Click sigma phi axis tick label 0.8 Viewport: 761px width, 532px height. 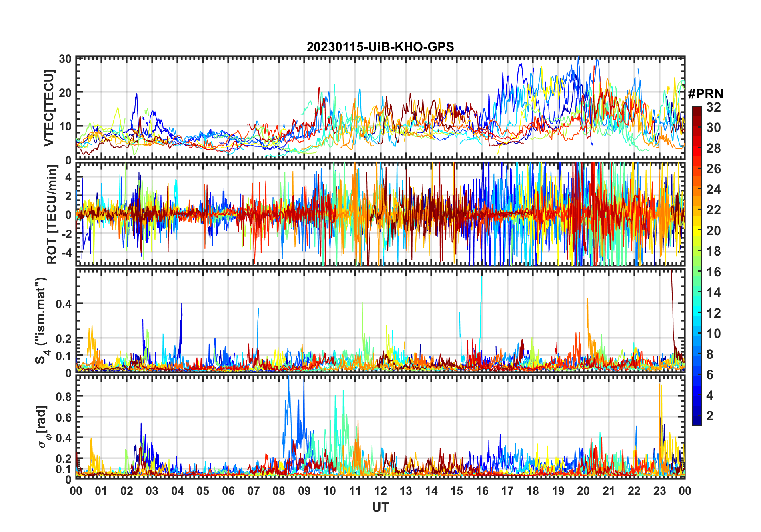point(64,396)
